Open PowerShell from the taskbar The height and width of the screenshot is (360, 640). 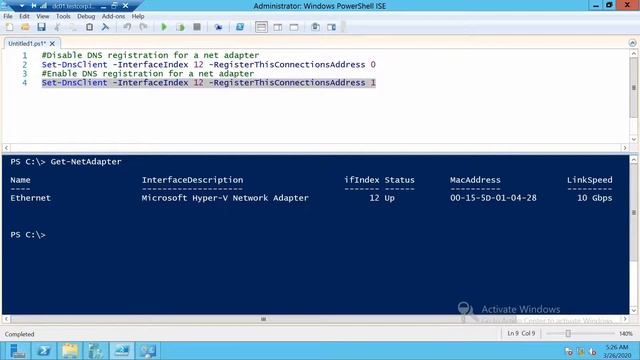click(44, 351)
